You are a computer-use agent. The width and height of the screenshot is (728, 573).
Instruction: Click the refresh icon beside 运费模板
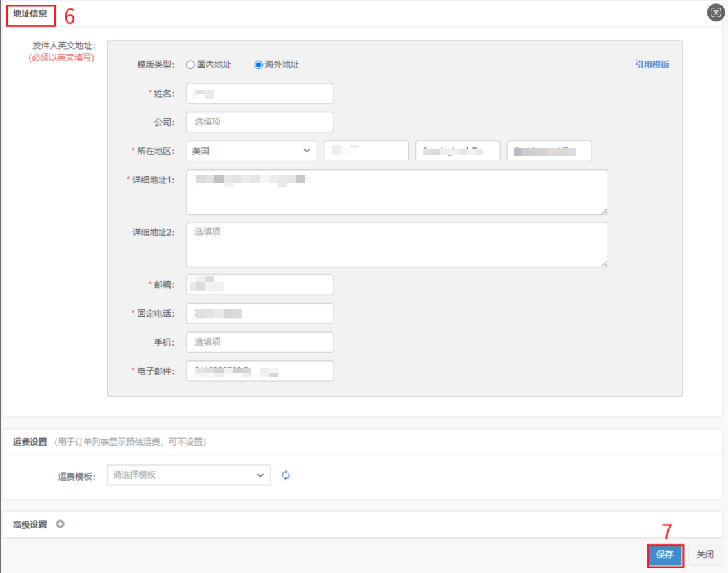[286, 475]
